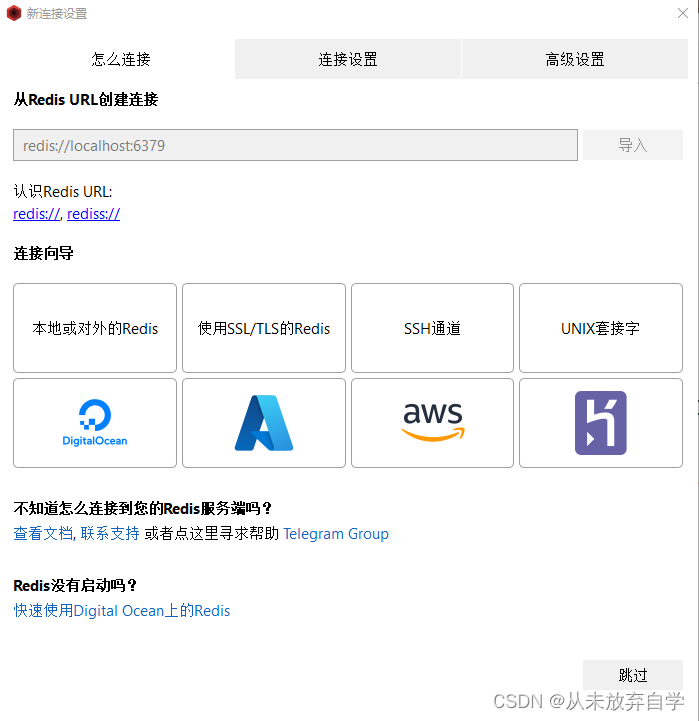This screenshot has height=721, width=699.
Task: Choose the Azure connection wizard
Action: [264, 423]
